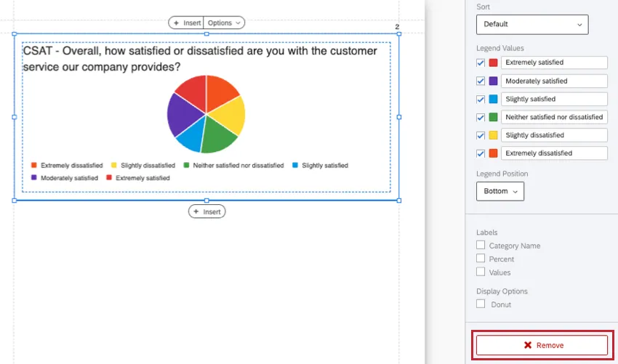The height and width of the screenshot is (364, 618).
Task: Click Neither satisfied nor dissatisfied chart legend entry
Action: (x=233, y=166)
